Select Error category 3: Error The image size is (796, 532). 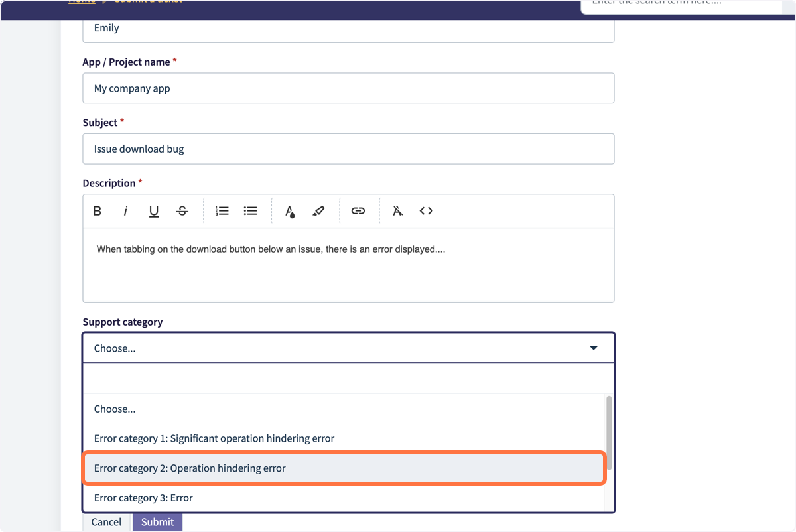(x=343, y=498)
